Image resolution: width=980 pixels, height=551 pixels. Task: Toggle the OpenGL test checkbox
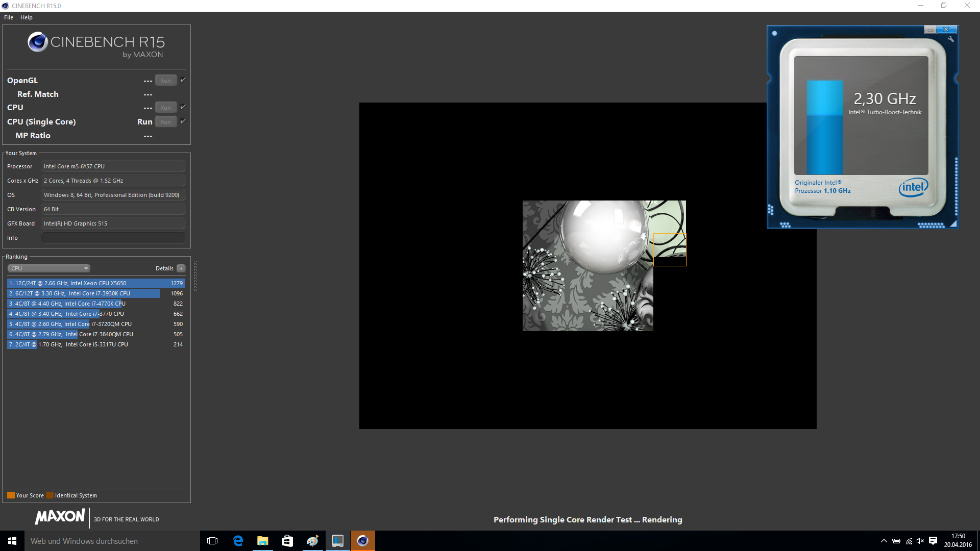183,80
